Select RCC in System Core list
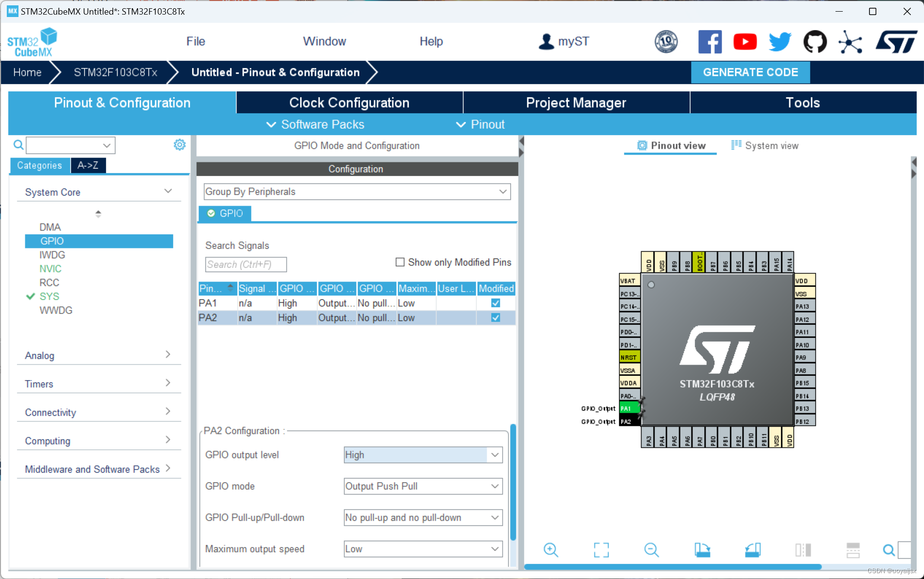 click(x=49, y=282)
